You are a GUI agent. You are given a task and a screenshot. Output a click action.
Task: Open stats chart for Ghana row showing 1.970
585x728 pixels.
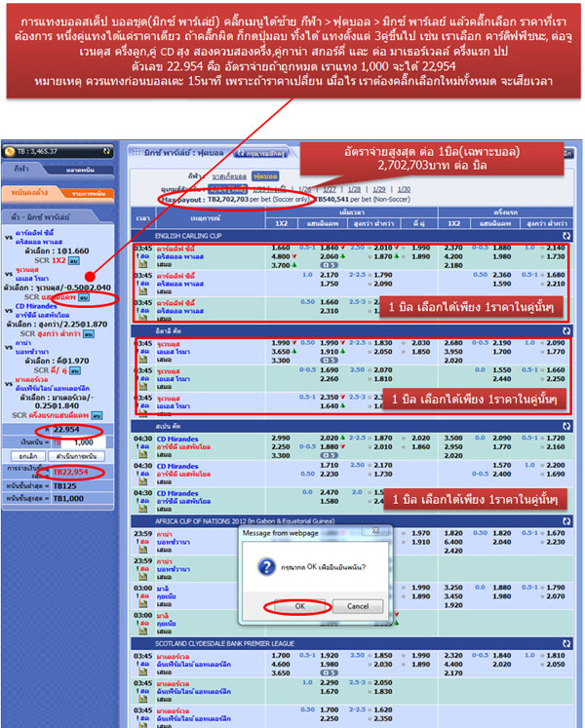143,551
